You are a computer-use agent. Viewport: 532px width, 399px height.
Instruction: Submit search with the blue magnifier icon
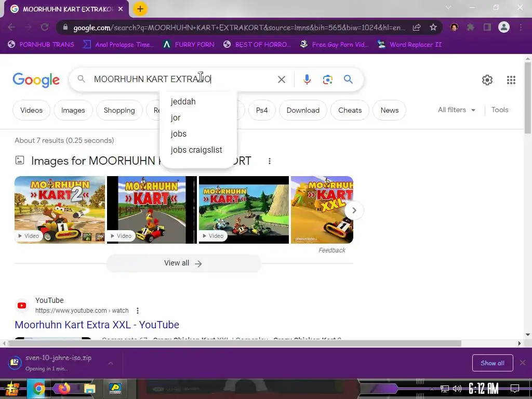click(x=348, y=79)
